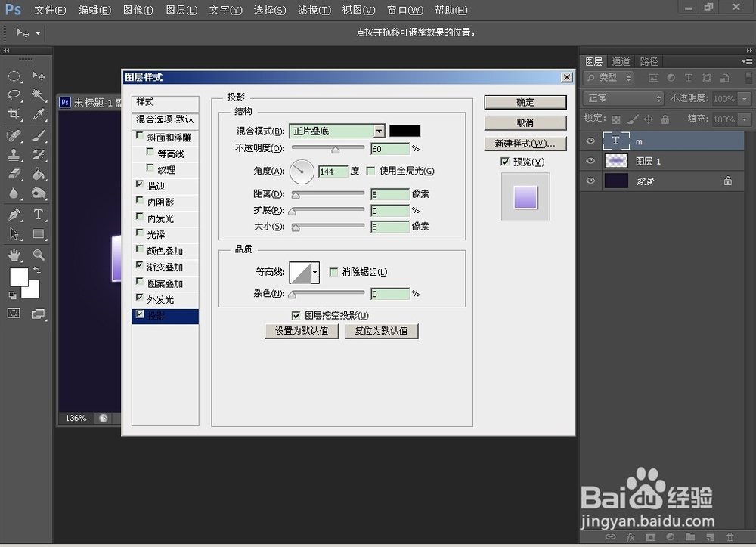Click 复位为默认值 button
This screenshot has width=756, height=547.
[x=381, y=331]
